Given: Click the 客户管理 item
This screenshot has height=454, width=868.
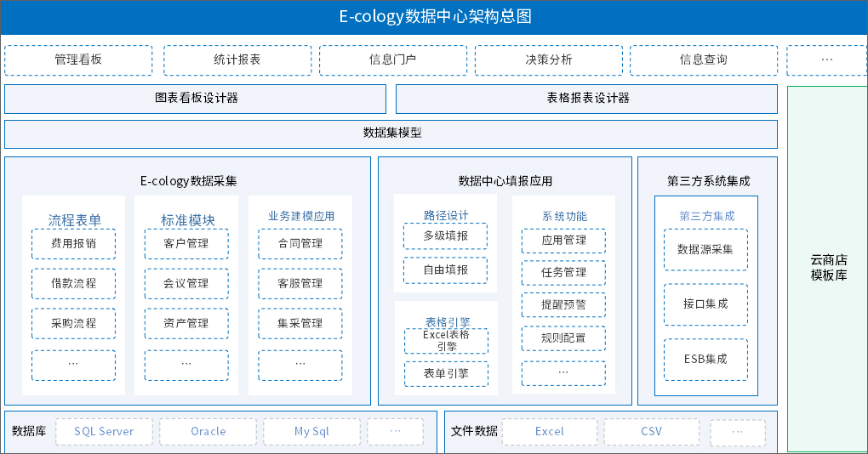Looking at the screenshot, I should click(x=186, y=244).
